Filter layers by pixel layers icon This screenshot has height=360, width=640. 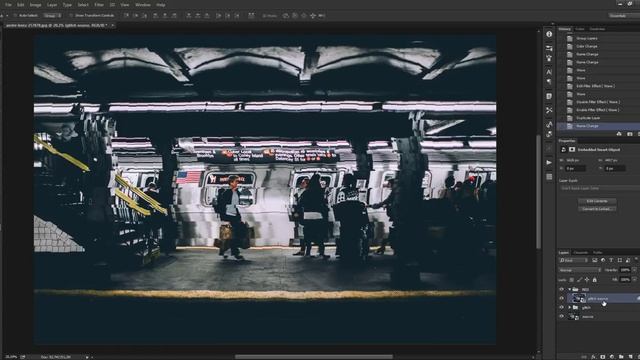point(595,260)
